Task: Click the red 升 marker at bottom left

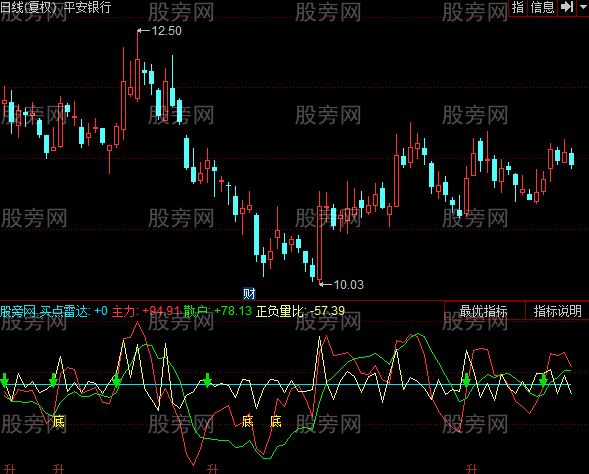Action: click(10, 469)
